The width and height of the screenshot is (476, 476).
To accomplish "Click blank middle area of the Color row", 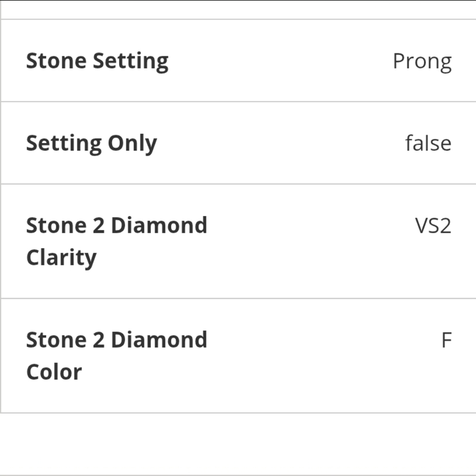I will [322, 355].
